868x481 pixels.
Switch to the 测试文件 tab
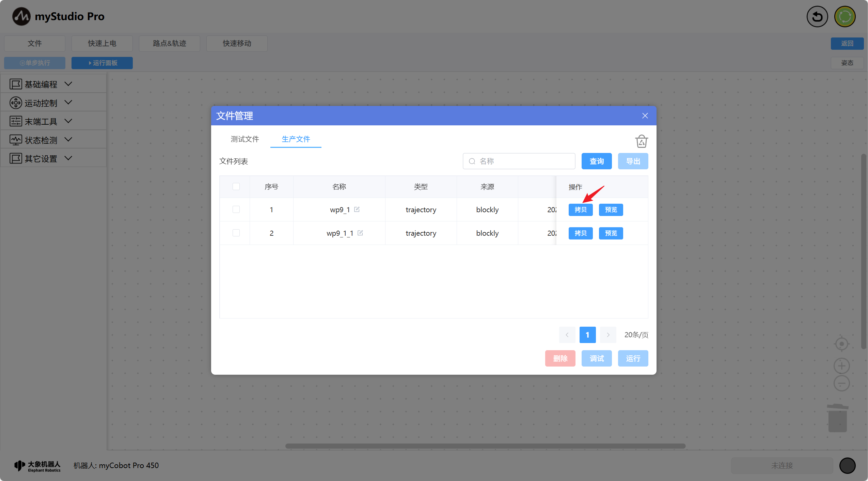[x=244, y=139]
